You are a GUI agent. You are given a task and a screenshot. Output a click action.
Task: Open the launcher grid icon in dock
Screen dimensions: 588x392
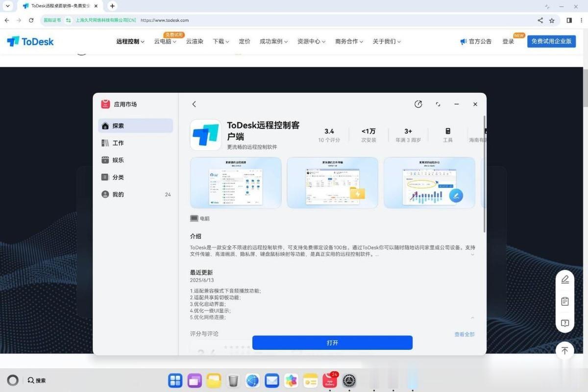coord(175,380)
